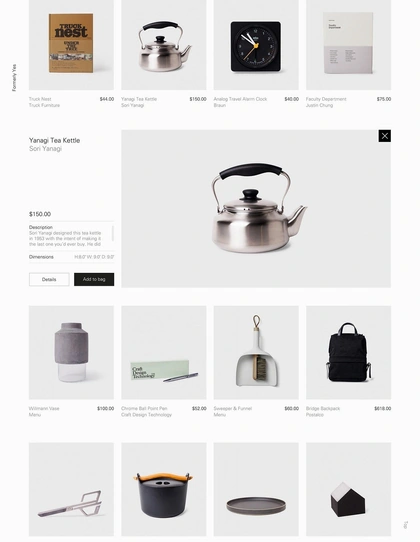
Task: Select the Truck Nest book thumbnail
Action: (71, 45)
